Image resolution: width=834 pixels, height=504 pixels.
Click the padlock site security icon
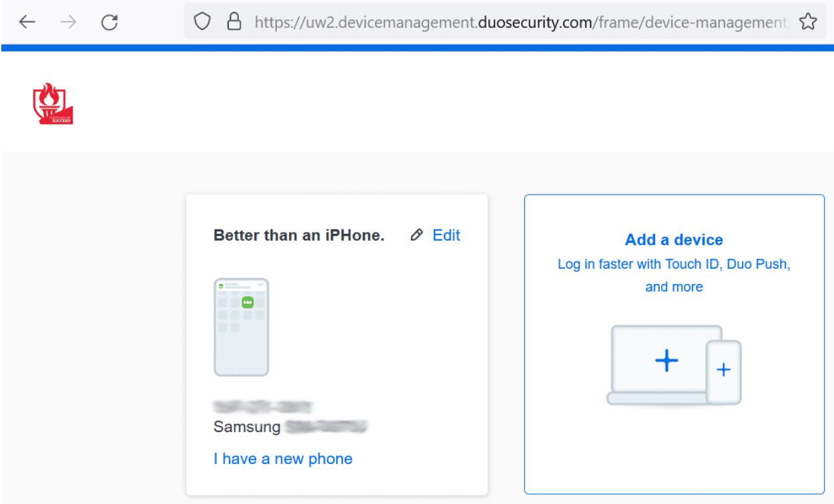click(234, 22)
